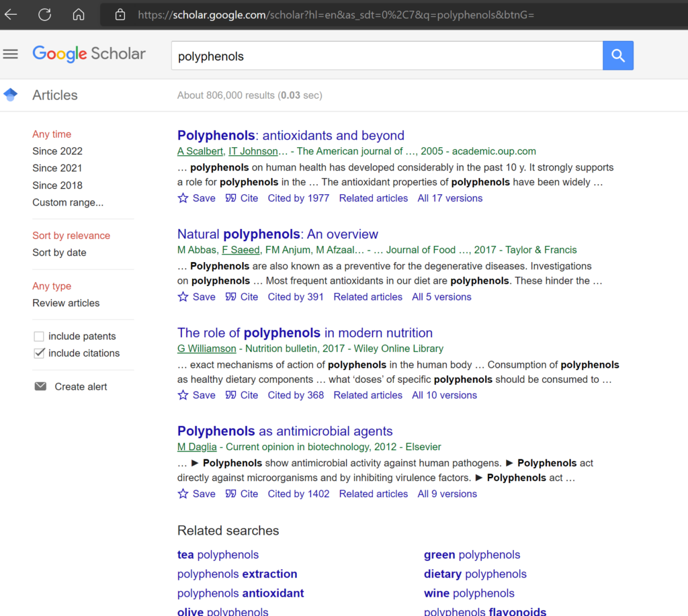
Task: Click the browser back arrow
Action: click(11, 14)
